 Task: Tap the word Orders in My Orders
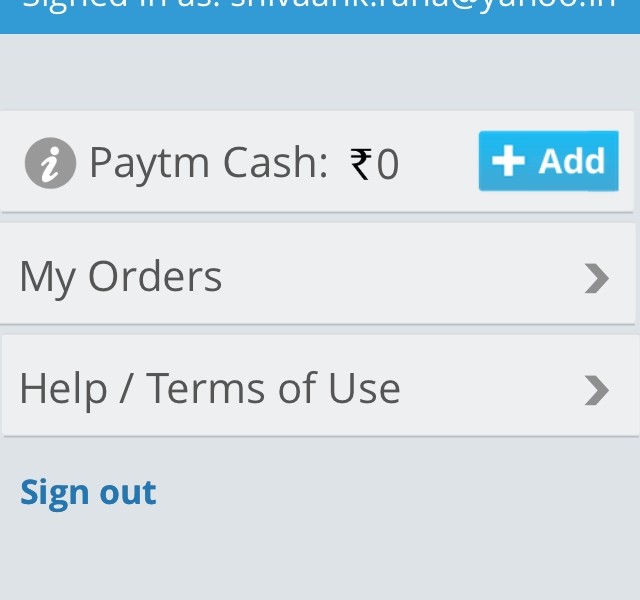tap(155, 276)
